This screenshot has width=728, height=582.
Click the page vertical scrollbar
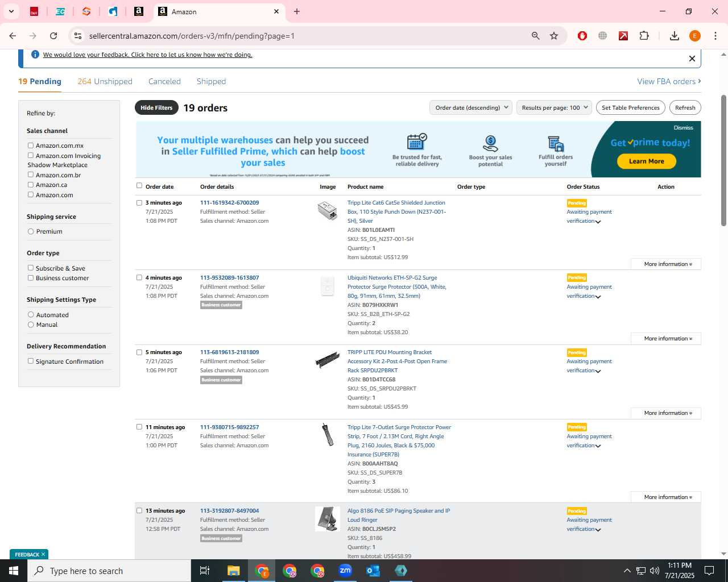pyautogui.click(x=723, y=159)
